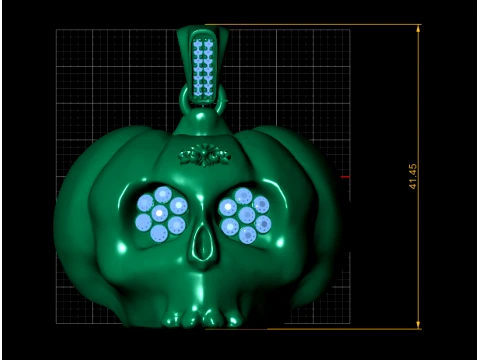
Task: Select the red axis marker on the grid's right edge
Action: [346, 177]
